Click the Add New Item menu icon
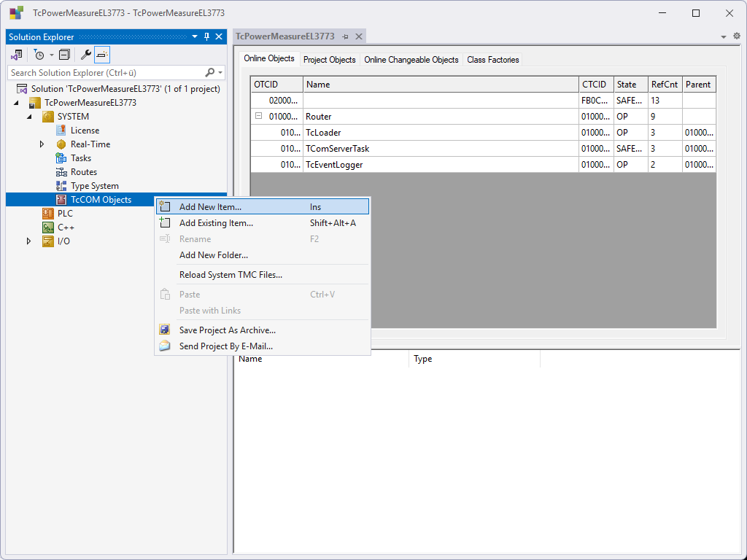Viewport: 747px width, 560px height. tap(165, 206)
